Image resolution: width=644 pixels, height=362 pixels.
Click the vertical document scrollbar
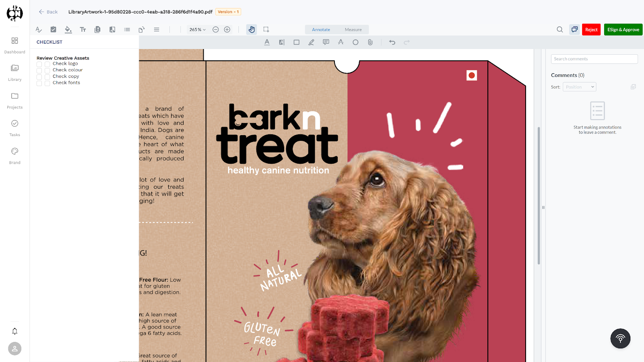pyautogui.click(x=539, y=195)
